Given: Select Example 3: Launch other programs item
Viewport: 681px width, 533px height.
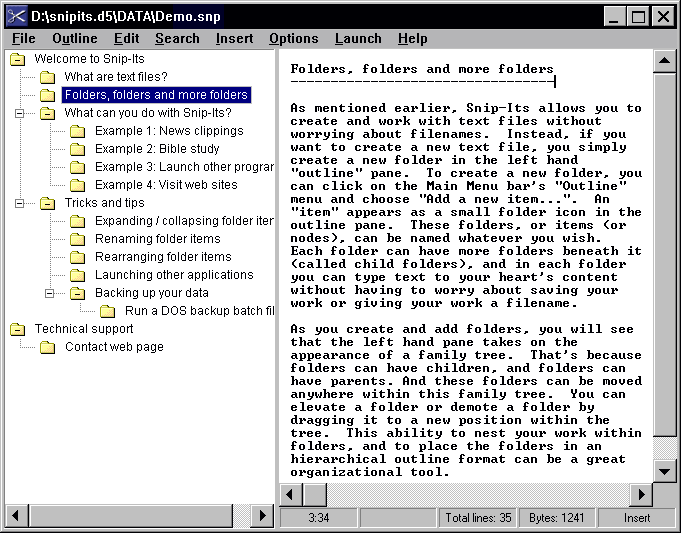Looking at the screenshot, I should (184, 167).
